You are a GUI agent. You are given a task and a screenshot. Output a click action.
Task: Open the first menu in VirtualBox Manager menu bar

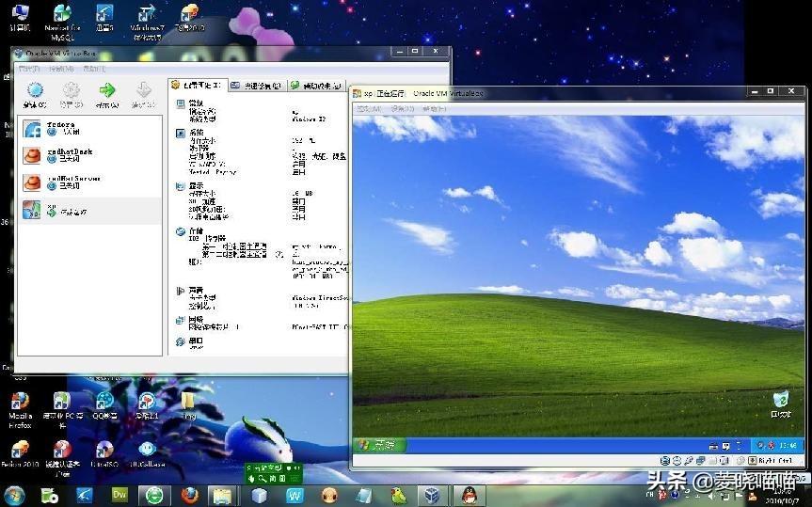[29, 69]
